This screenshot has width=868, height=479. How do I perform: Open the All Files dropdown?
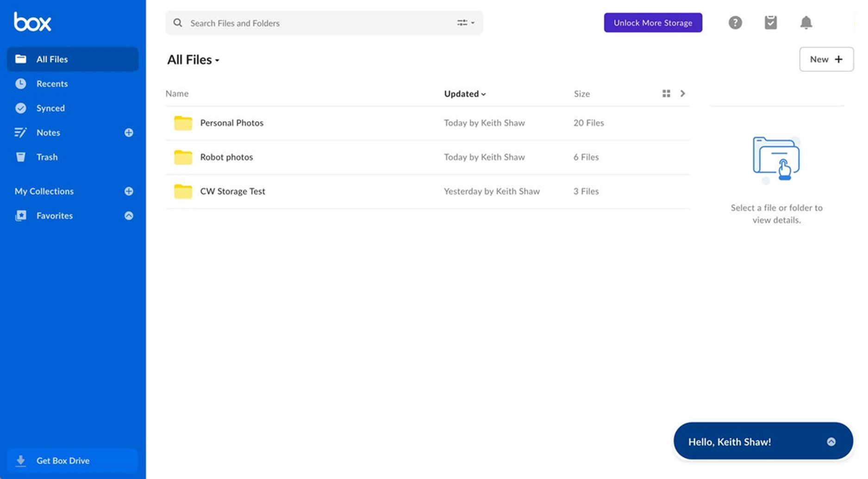pos(218,60)
